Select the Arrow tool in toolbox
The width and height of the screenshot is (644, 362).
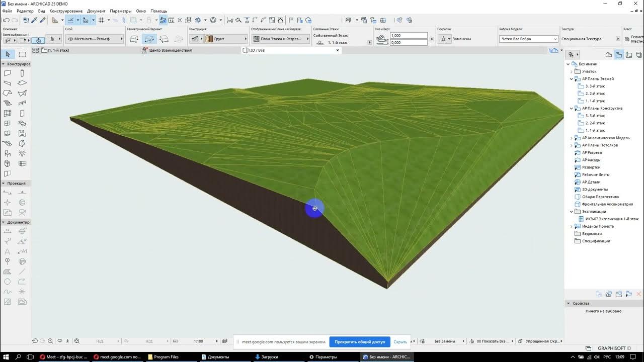pos(8,54)
